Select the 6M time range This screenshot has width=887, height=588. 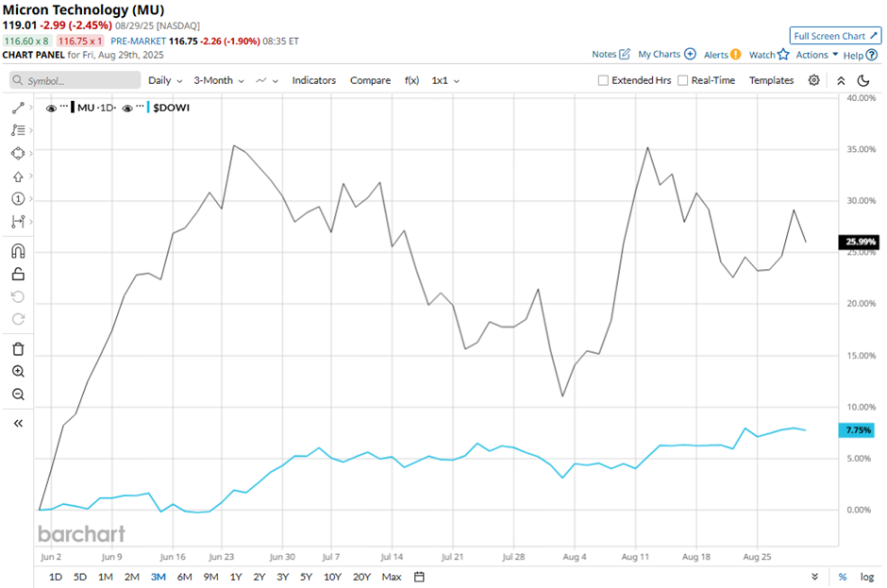point(184,577)
